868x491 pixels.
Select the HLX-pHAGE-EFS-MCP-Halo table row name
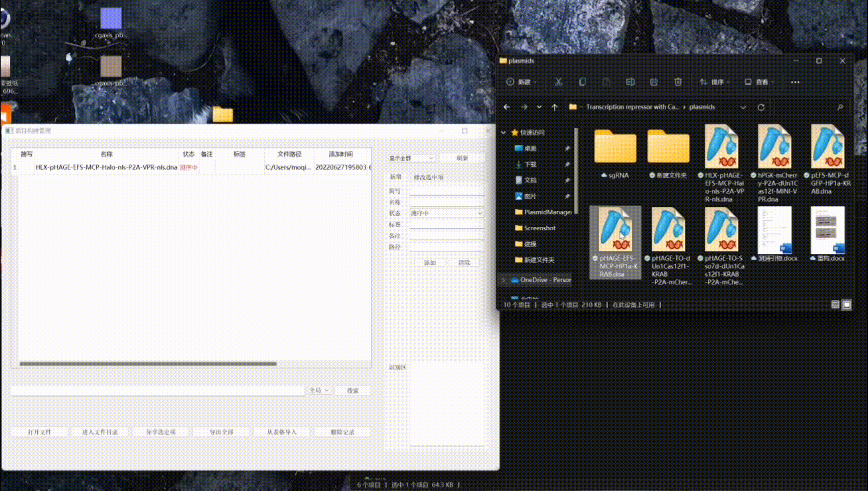pyautogui.click(x=106, y=168)
